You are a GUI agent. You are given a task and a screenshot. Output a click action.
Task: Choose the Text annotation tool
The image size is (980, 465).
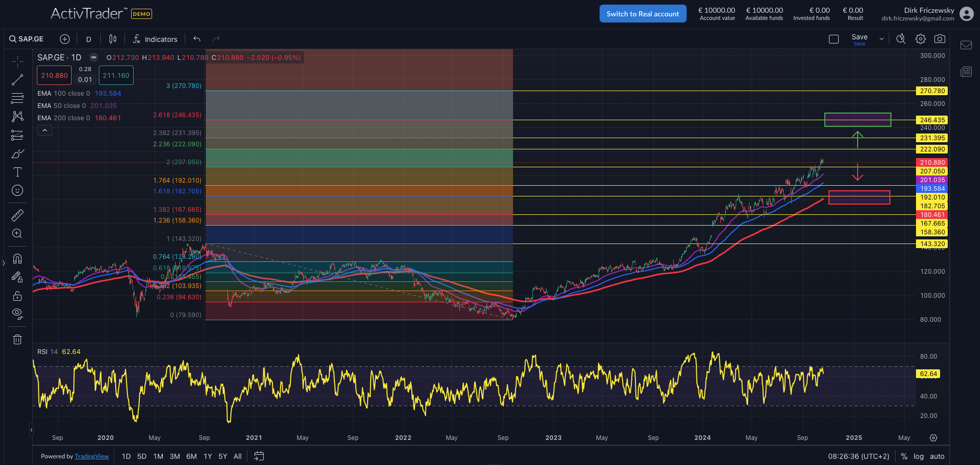pos(17,172)
